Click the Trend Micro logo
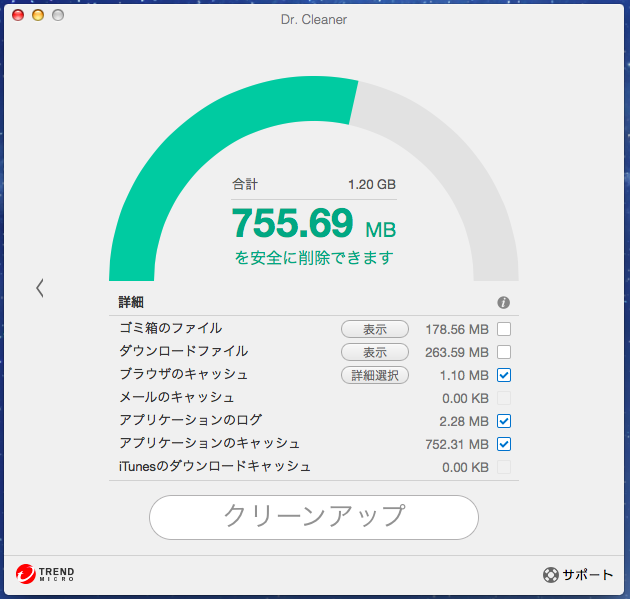The image size is (630, 599). (45, 574)
